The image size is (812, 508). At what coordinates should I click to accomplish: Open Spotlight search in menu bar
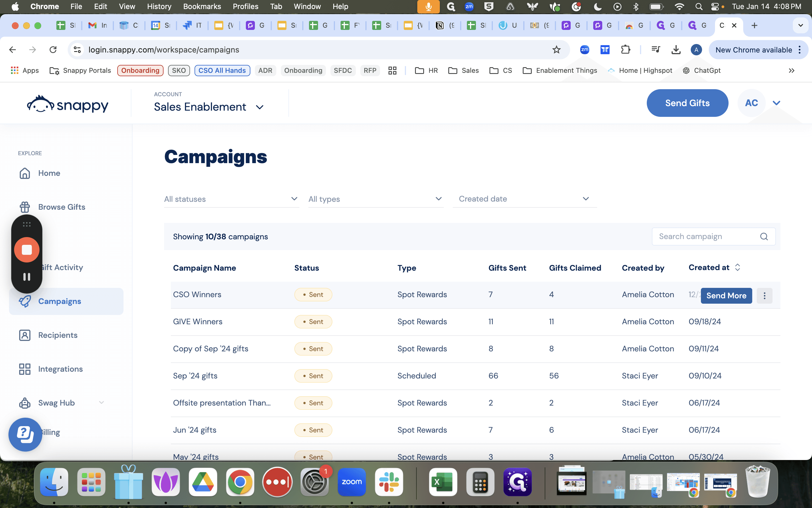699,6
